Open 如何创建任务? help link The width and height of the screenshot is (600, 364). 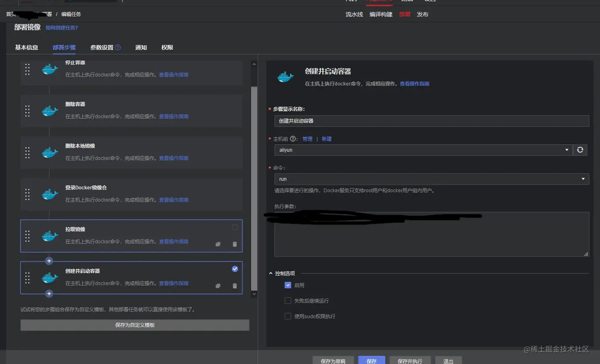click(62, 28)
